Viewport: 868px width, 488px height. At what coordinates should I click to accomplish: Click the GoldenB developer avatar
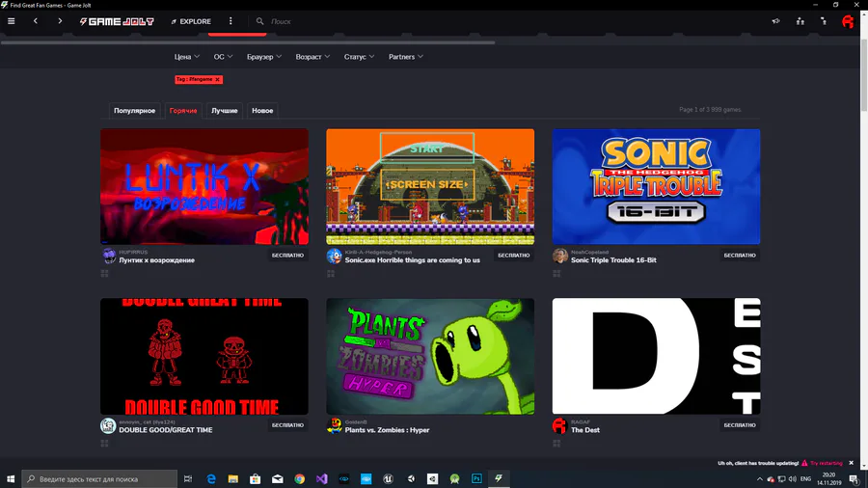(x=335, y=425)
